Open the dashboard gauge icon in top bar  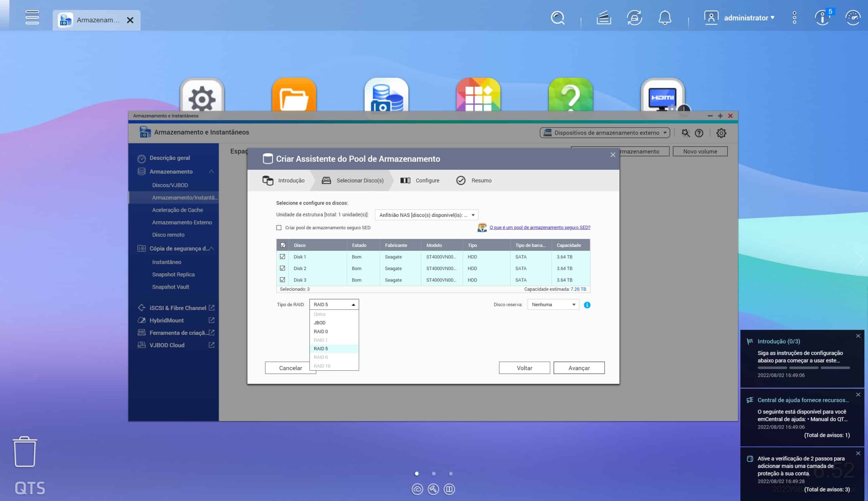point(852,18)
